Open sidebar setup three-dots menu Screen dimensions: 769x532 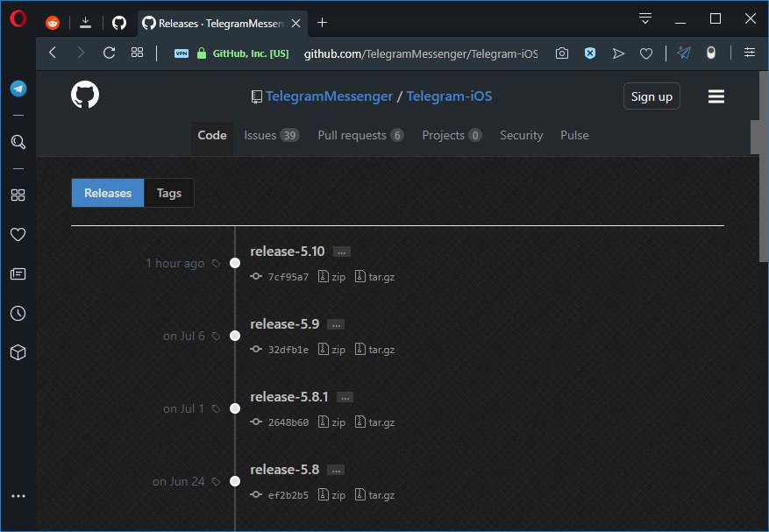point(18,496)
